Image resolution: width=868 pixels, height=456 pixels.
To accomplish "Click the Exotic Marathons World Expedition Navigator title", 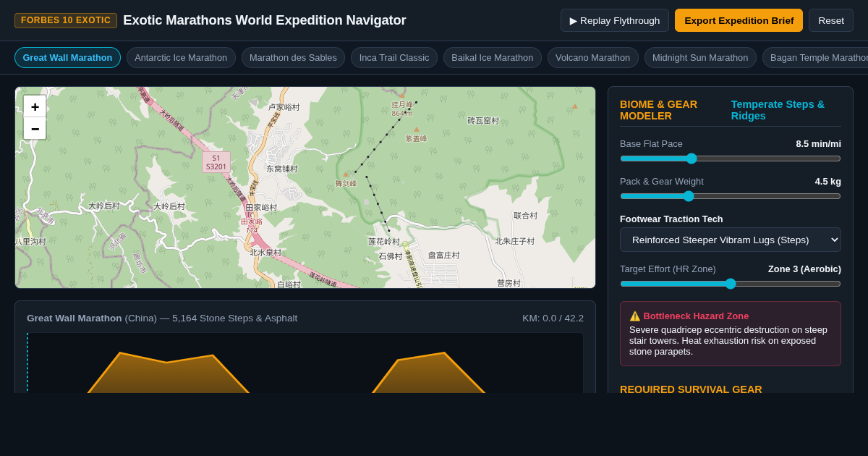I will pyautogui.click(x=265, y=20).
